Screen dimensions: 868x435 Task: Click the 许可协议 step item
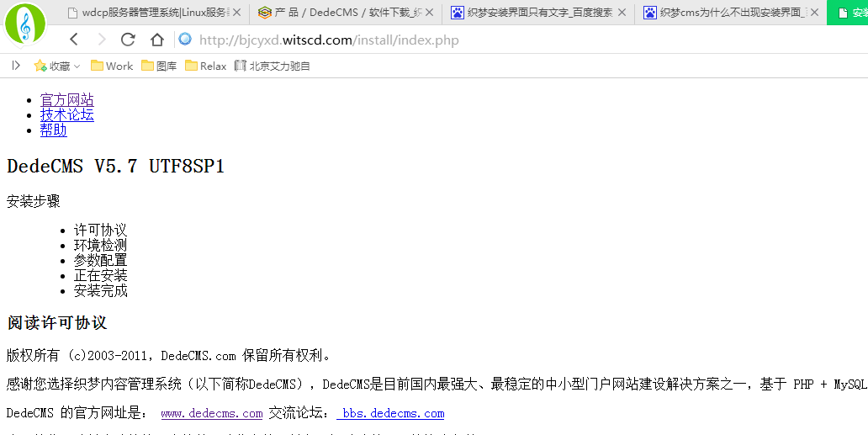point(101,230)
